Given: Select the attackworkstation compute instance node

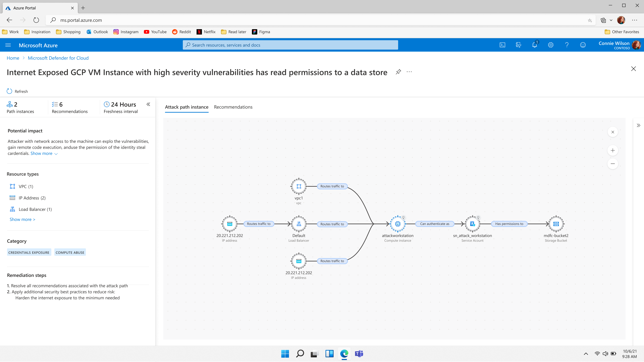Looking at the screenshot, I should coord(398,224).
